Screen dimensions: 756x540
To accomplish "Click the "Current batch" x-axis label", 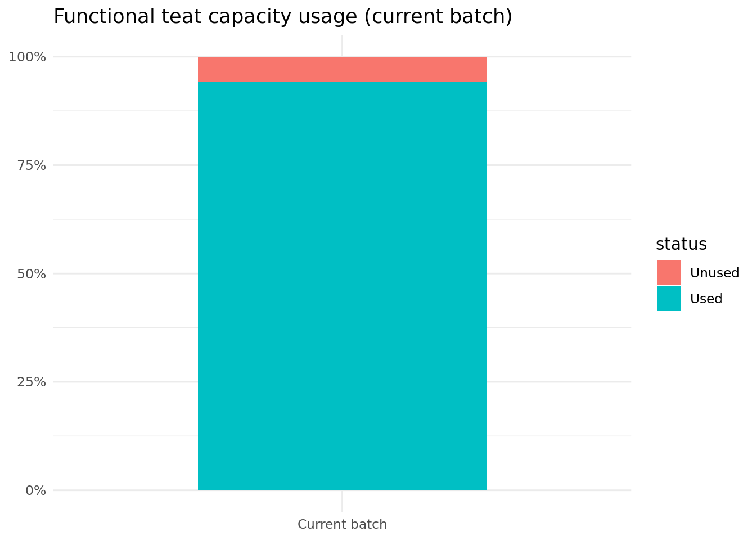I will click(342, 525).
